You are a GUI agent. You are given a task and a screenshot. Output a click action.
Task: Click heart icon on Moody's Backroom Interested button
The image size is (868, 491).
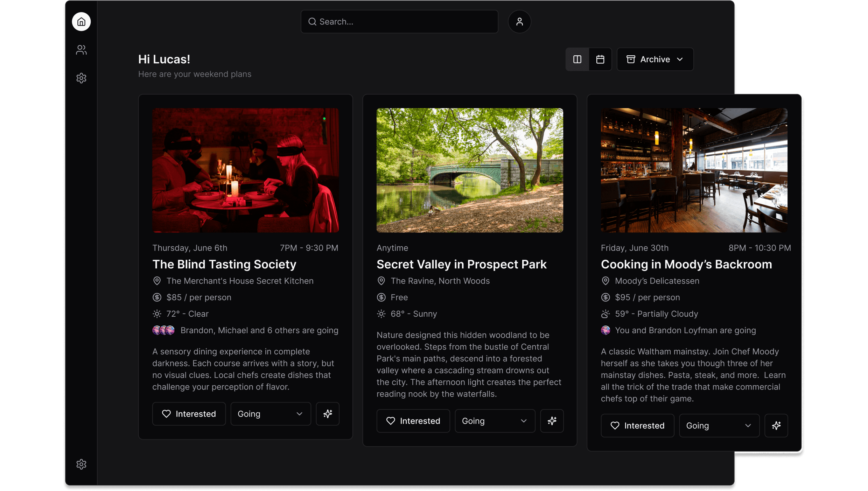pos(615,426)
